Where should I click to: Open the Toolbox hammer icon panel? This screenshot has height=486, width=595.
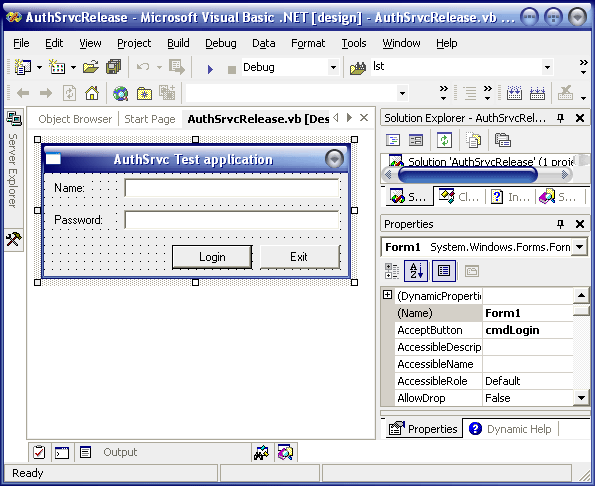[14, 239]
